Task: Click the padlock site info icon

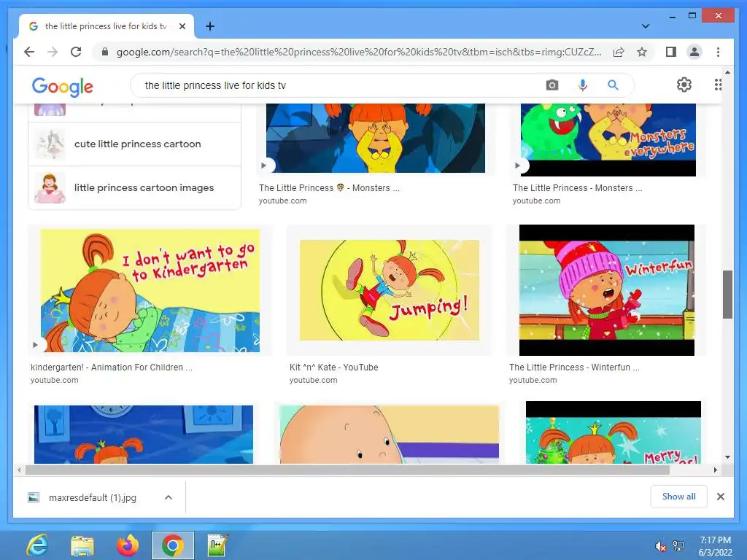Action: 105,52
